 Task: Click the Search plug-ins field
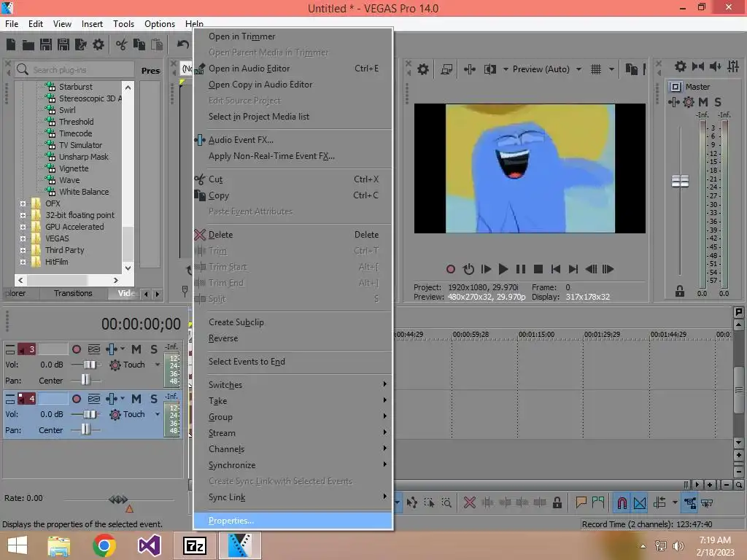(x=74, y=70)
